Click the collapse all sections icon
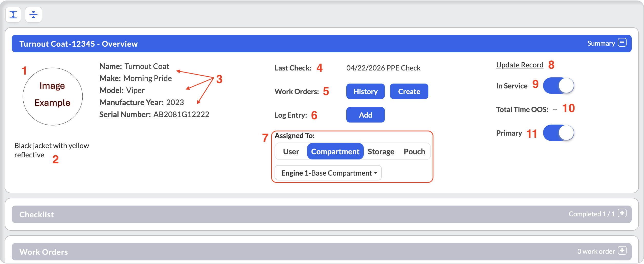The height and width of the screenshot is (264, 644). point(33,15)
